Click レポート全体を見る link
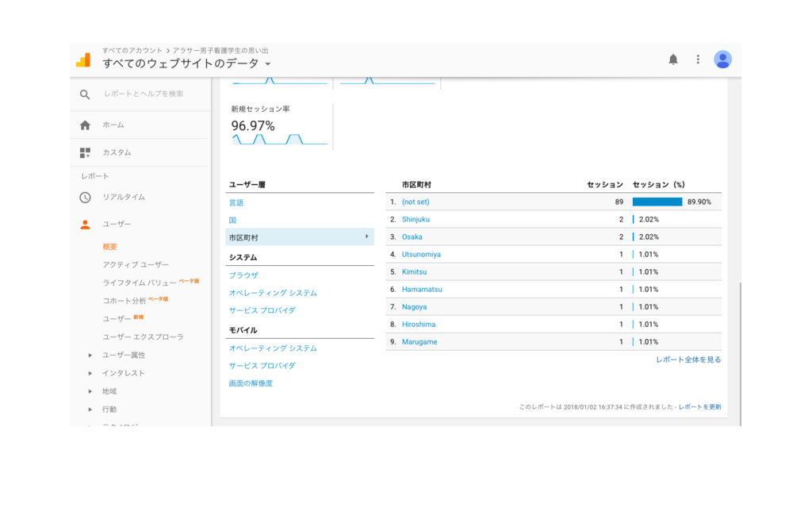Screen dimensions: 812x508 tap(688, 360)
